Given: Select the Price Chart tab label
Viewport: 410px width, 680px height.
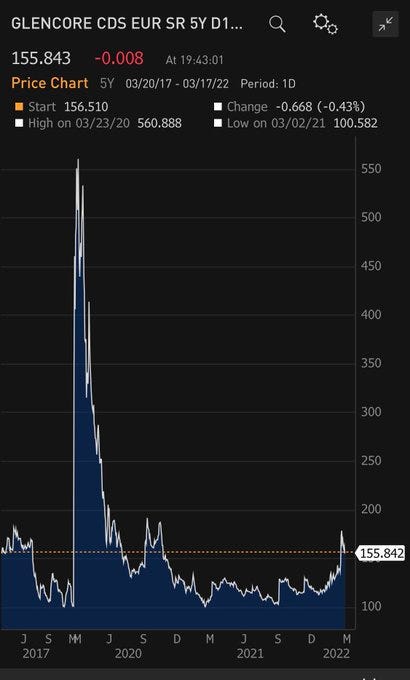Looking at the screenshot, I should click(50, 83).
